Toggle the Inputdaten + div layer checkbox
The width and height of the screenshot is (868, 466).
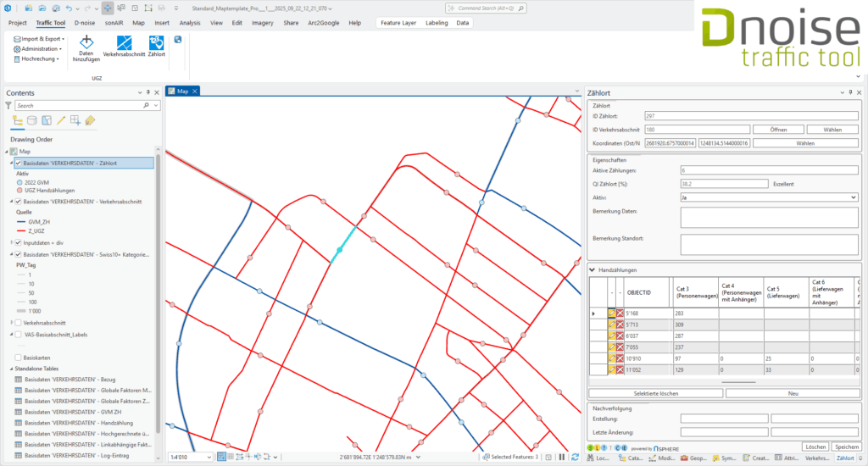(19, 242)
